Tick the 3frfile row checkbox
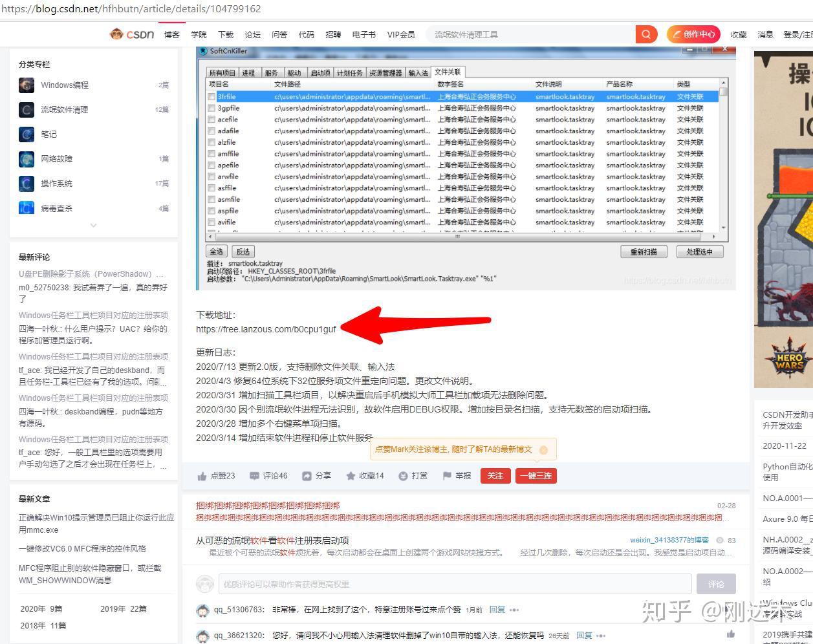Viewport: 813px width, 644px height. point(211,96)
